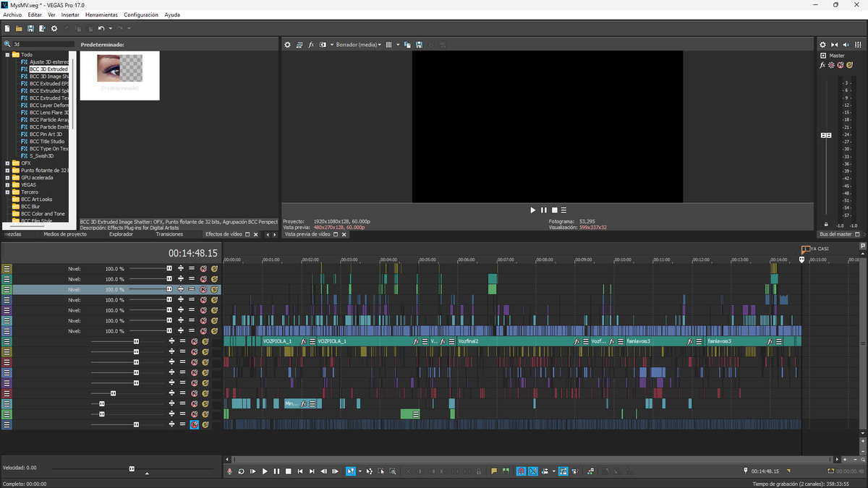Image resolution: width=868 pixels, height=488 pixels.
Task: Click the Master volume fader handle
Action: point(825,135)
